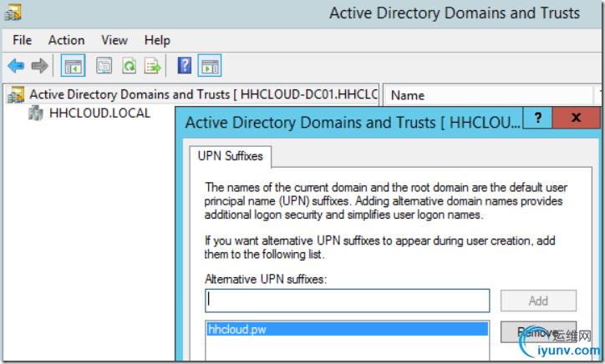Click the blue Help toolbar icon
605x364 pixels.
[x=185, y=66]
